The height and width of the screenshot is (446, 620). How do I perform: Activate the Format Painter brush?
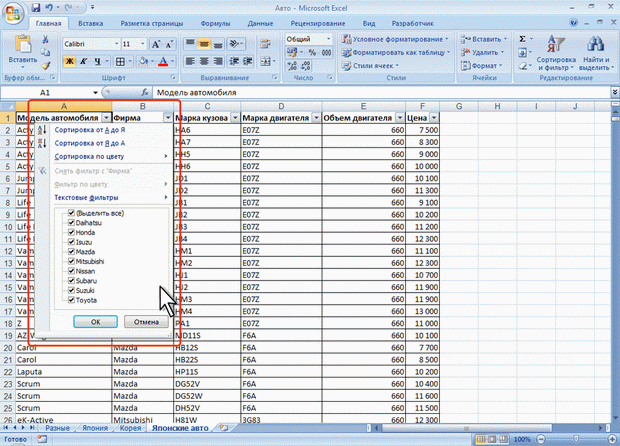[45, 66]
